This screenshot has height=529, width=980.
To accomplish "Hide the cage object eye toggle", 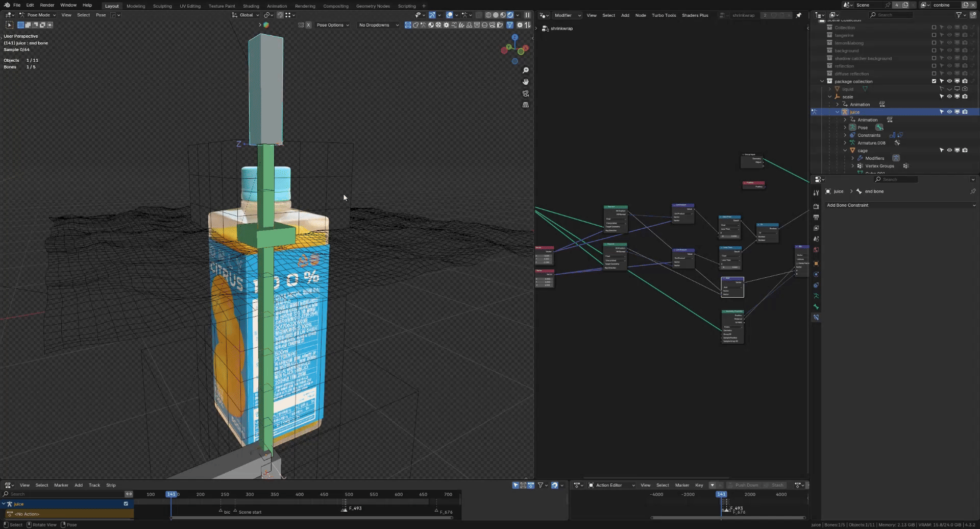I will pyautogui.click(x=949, y=150).
